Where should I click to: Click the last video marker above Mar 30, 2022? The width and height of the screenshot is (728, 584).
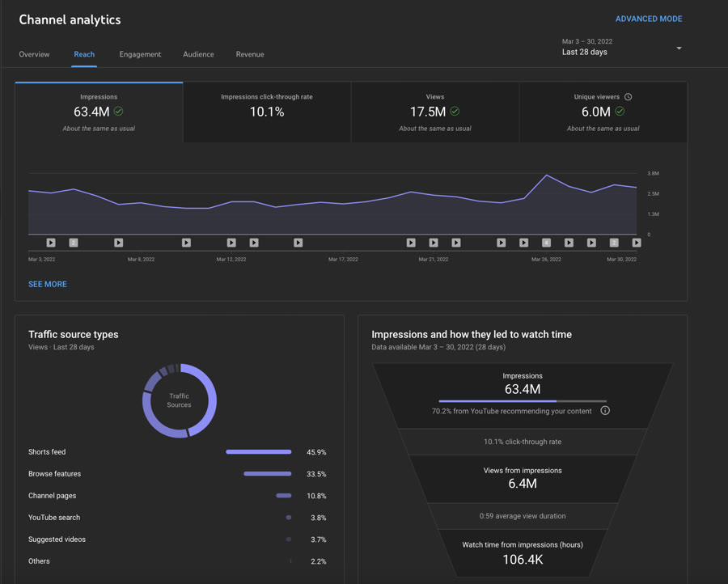pyautogui.click(x=637, y=243)
